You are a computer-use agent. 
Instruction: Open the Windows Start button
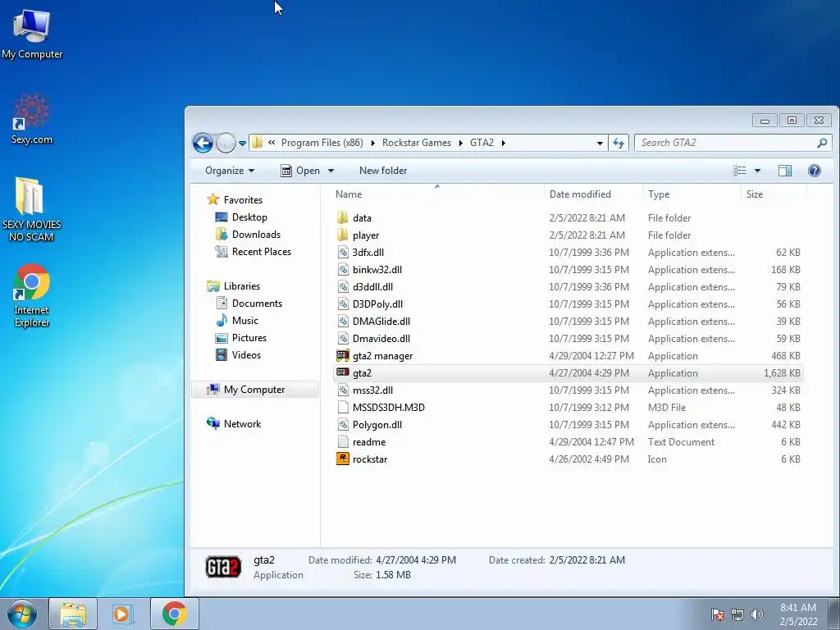coord(22,614)
